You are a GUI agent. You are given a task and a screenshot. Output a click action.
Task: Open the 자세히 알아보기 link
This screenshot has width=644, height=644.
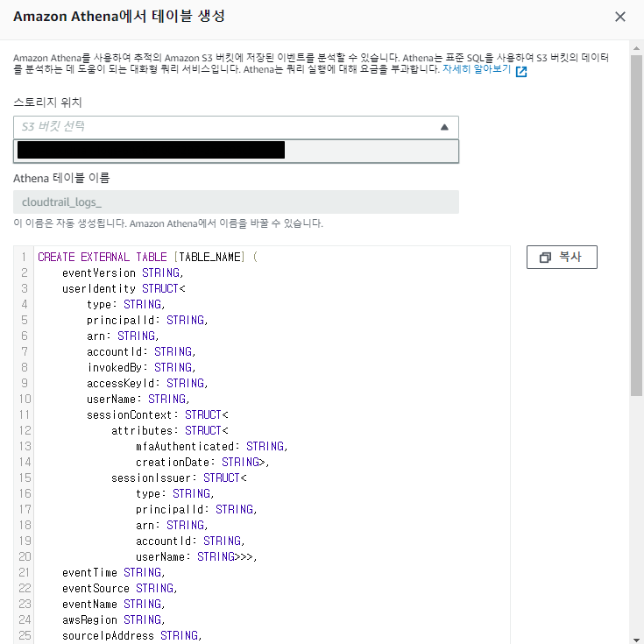tap(477, 69)
